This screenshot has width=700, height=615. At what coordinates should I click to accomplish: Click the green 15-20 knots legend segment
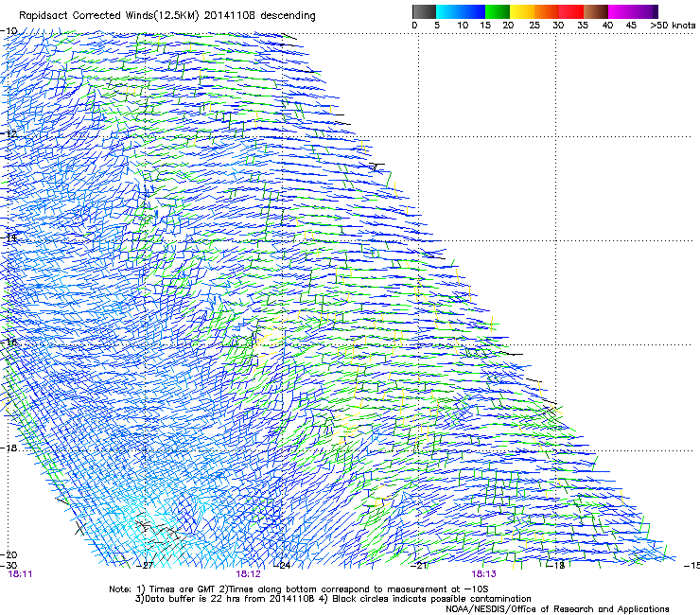tap(498, 11)
